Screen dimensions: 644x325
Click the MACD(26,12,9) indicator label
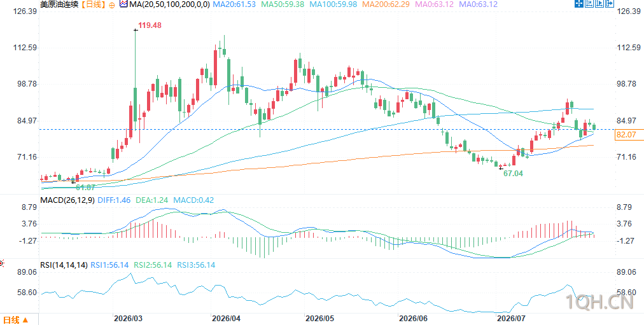click(67, 201)
